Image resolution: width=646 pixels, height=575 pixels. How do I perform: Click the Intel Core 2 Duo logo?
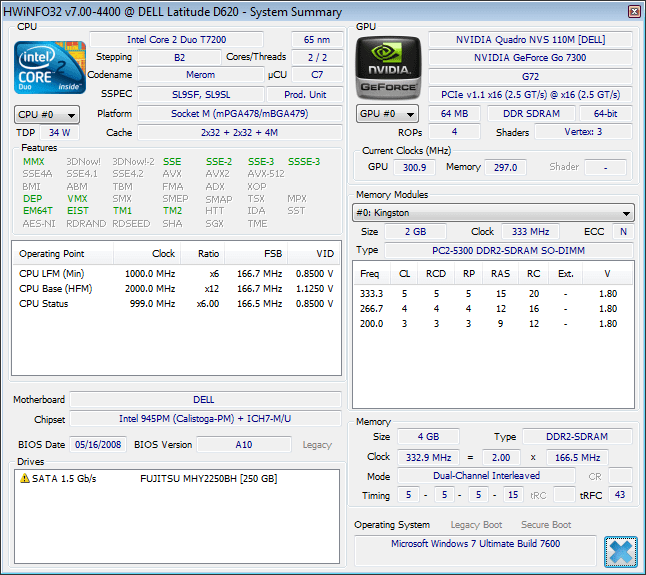pyautogui.click(x=50, y=67)
